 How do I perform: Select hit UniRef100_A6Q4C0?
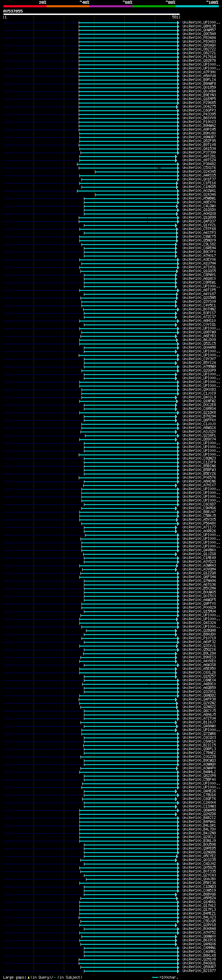199,278
